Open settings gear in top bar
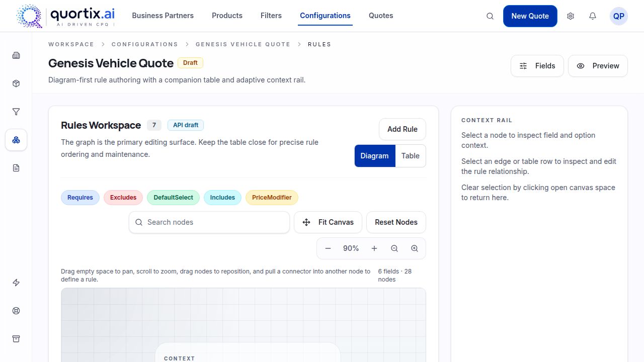Screen dimensions: 644x362 click(x=571, y=16)
